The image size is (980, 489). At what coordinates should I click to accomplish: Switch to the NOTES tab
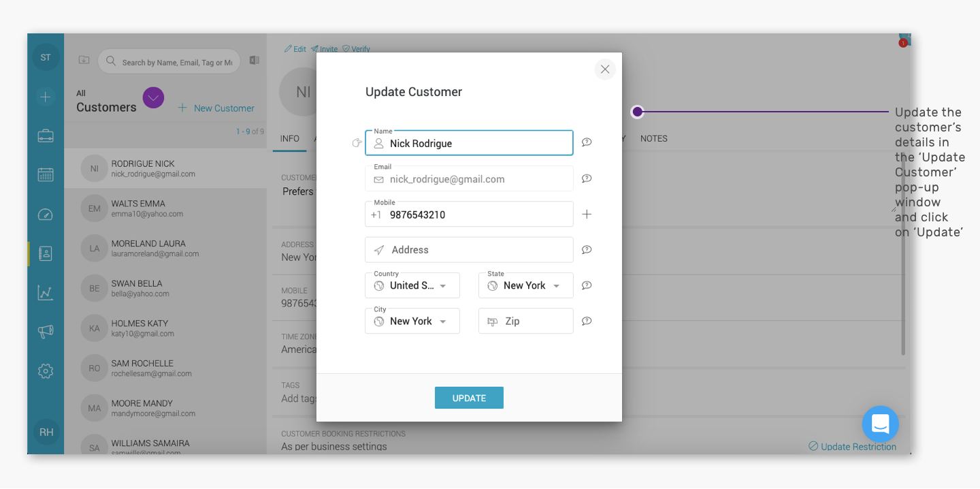[654, 138]
